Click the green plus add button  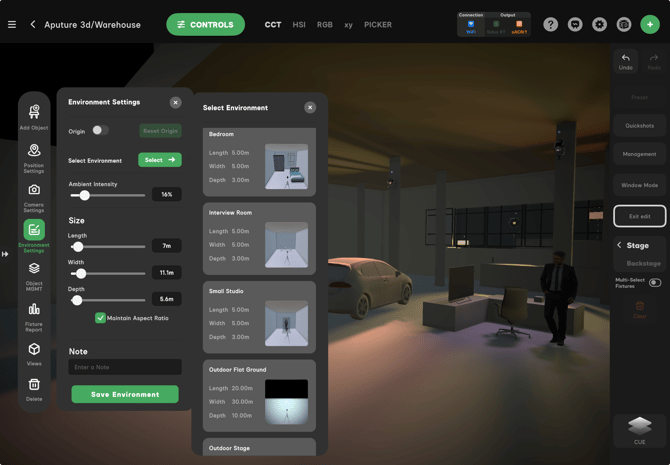pyautogui.click(x=650, y=24)
